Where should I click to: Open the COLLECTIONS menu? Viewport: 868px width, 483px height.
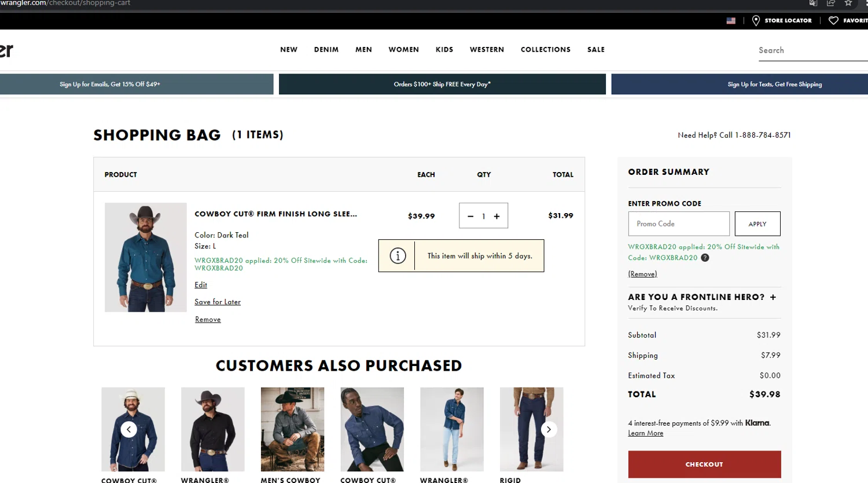[546, 50]
